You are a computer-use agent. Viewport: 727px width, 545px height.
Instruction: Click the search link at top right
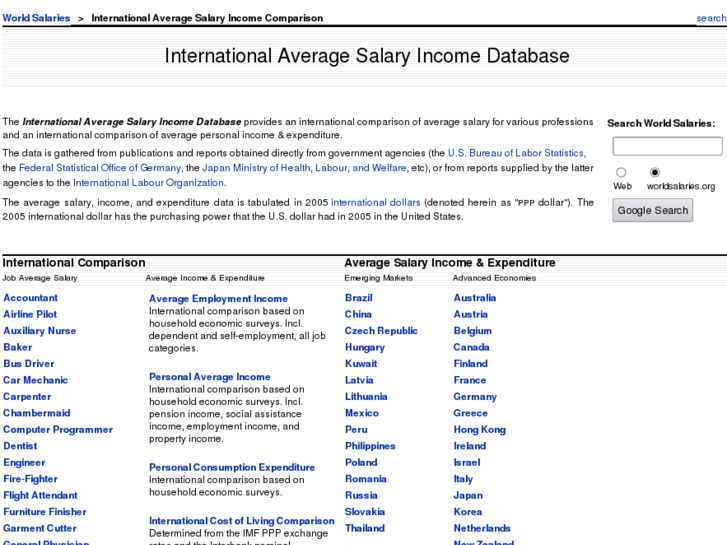[711, 18]
